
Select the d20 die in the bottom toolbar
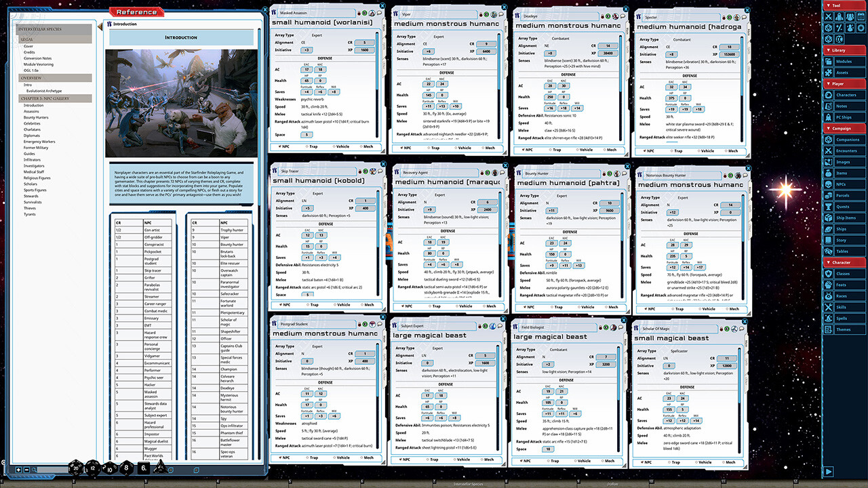pyautogui.click(x=76, y=468)
